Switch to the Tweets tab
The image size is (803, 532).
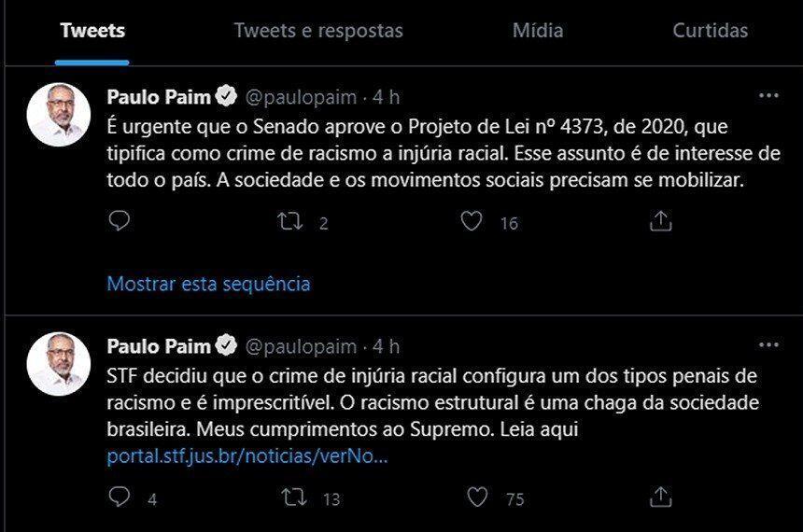(92, 31)
